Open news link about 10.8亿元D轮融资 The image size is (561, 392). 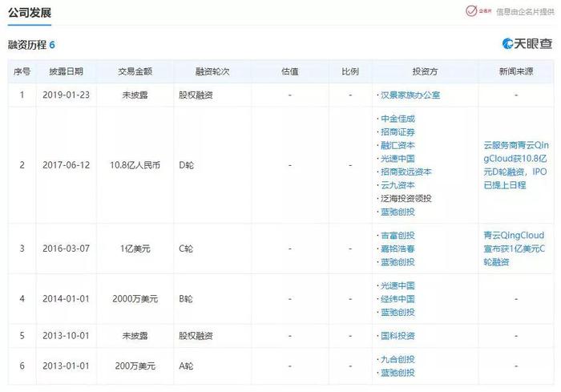pos(516,165)
